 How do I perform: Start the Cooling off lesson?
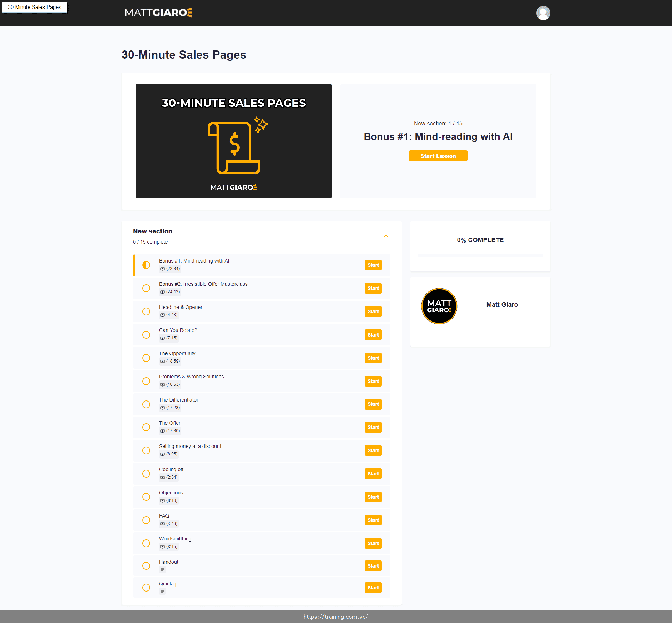point(373,474)
